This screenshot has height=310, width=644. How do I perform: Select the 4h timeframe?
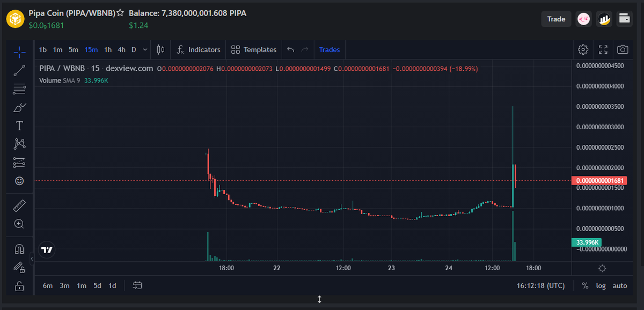(x=121, y=50)
